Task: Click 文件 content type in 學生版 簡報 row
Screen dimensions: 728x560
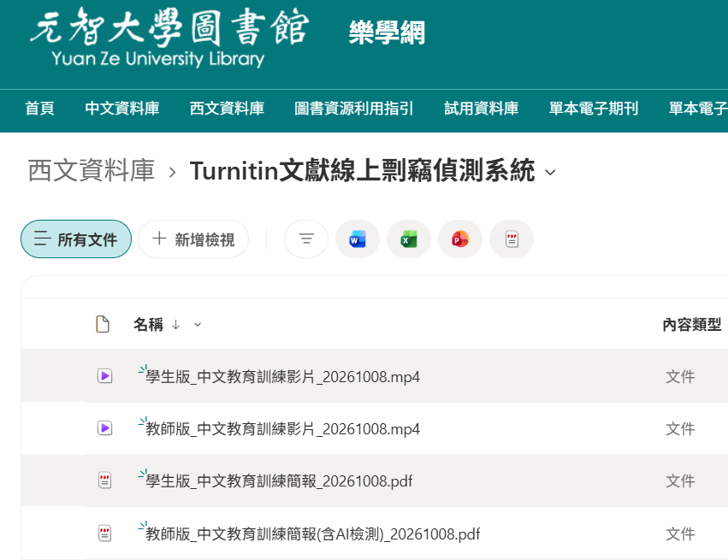Action: pyautogui.click(x=680, y=481)
